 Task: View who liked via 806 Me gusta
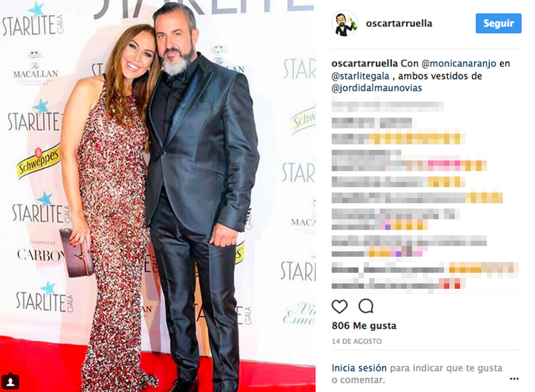point(364,326)
